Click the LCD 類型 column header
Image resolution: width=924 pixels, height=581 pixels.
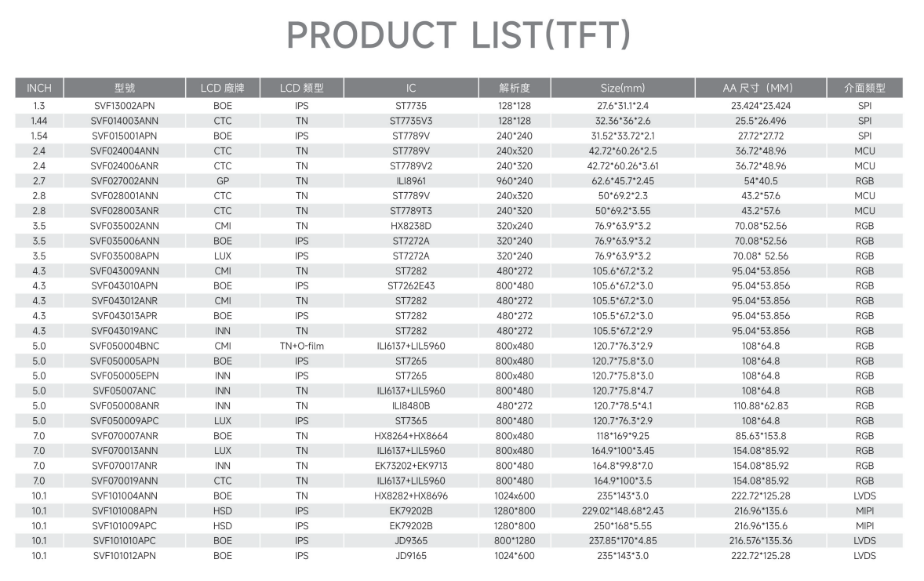pyautogui.click(x=302, y=88)
